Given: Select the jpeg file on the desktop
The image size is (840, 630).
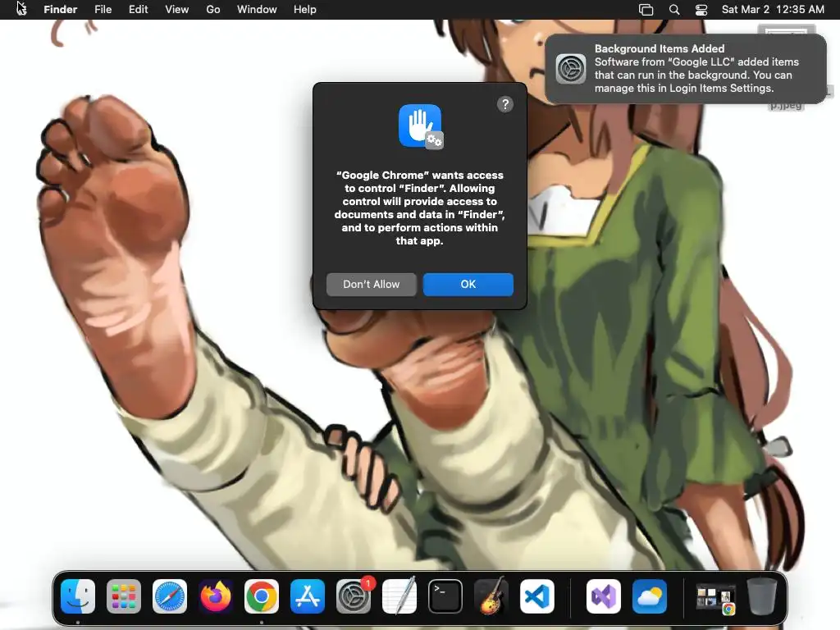Looking at the screenshot, I should point(786,106).
